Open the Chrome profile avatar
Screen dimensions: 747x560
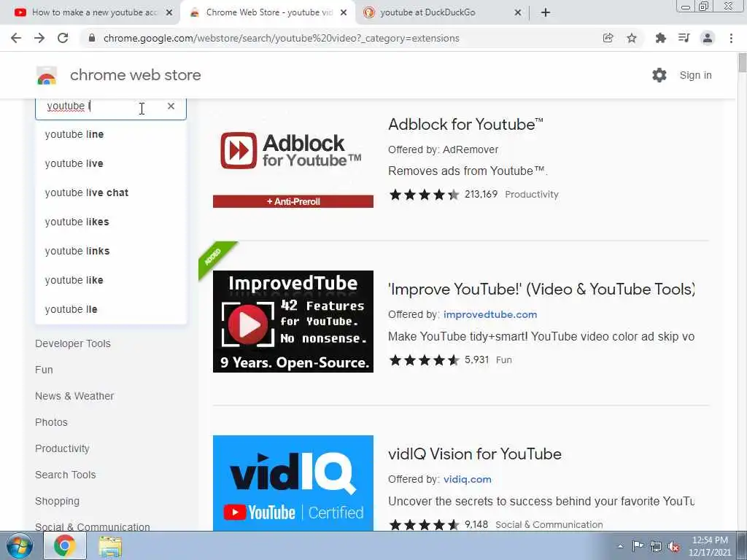[x=708, y=38]
